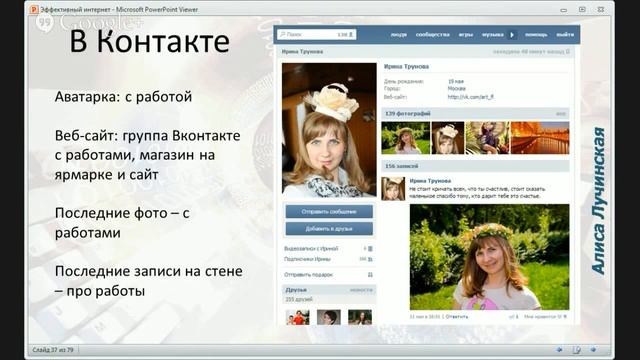This screenshot has width=640, height=360.
Task: Click the birthday value 19 мая
Action: point(456,81)
